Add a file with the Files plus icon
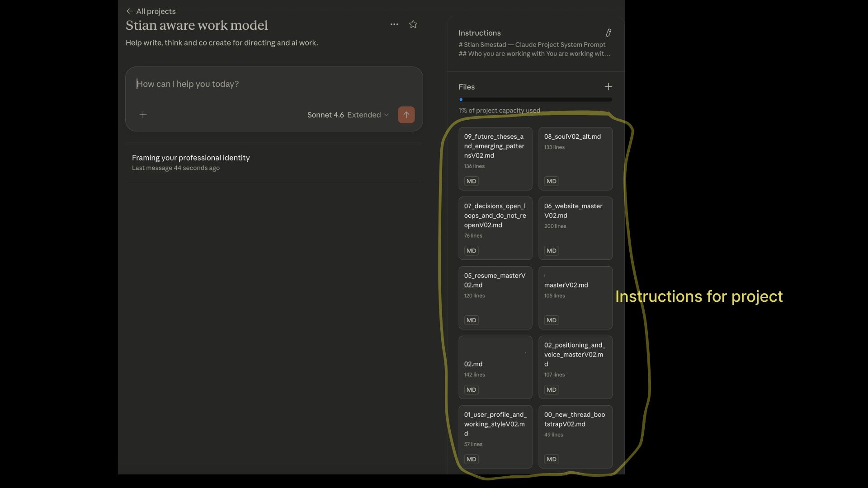The image size is (868, 488). (608, 87)
